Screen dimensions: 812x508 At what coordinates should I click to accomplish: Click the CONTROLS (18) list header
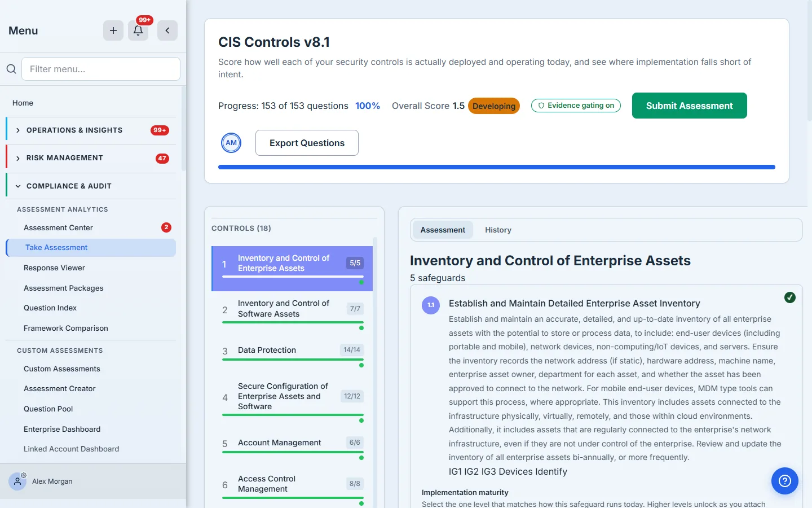click(x=241, y=229)
